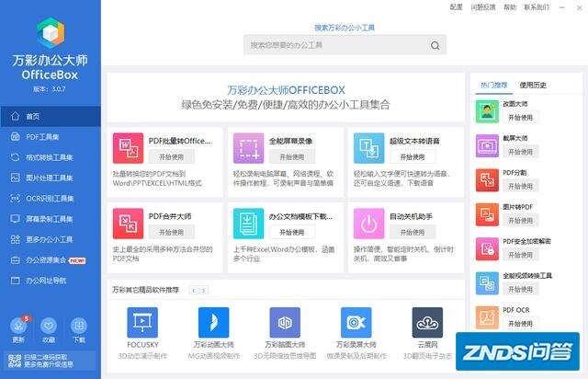
Task: Click PDF安全加密解密 lock icon
Action: (x=487, y=248)
